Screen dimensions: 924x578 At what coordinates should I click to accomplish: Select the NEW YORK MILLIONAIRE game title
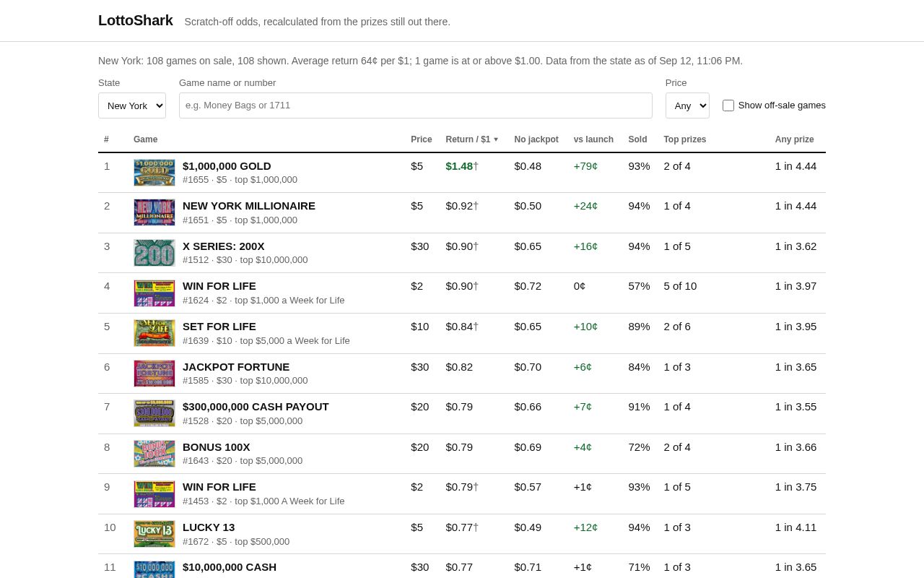[249, 206]
